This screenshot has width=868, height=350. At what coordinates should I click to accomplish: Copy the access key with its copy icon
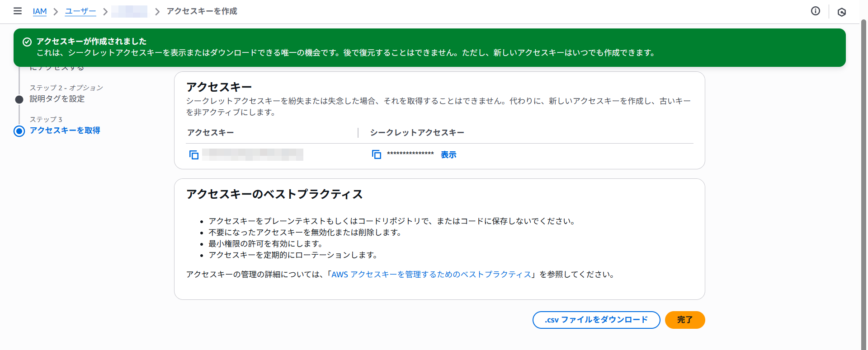pos(193,155)
